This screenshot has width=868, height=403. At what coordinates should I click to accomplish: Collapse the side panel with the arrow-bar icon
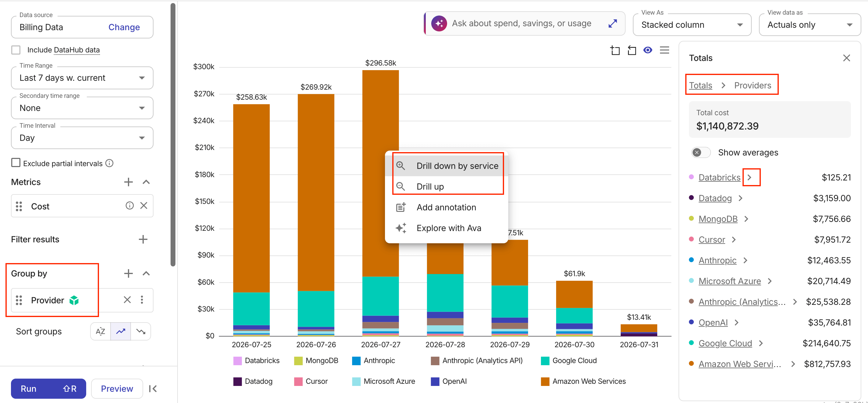153,389
